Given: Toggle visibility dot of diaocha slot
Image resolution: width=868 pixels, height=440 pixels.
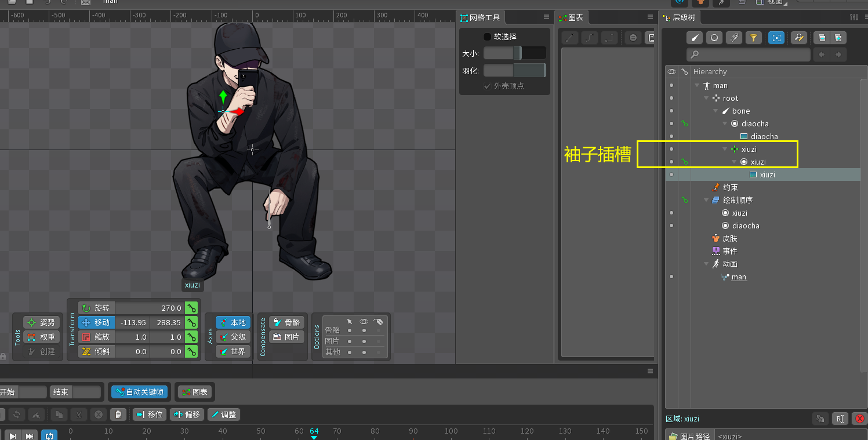Looking at the screenshot, I should click(671, 123).
